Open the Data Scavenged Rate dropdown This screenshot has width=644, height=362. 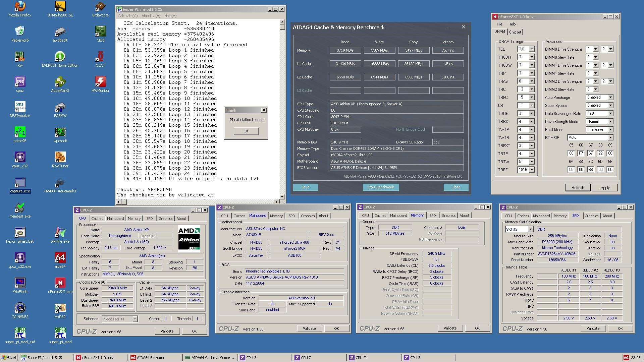tap(610, 114)
